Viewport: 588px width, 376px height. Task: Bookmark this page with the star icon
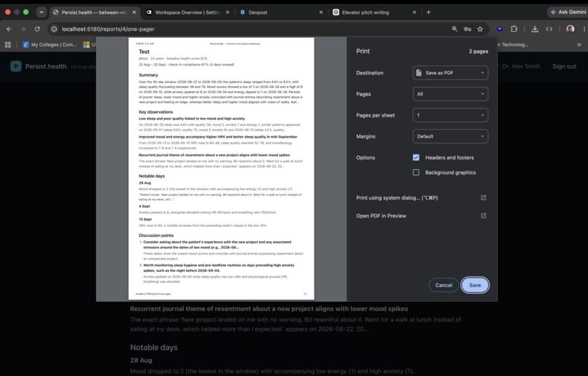[480, 29]
